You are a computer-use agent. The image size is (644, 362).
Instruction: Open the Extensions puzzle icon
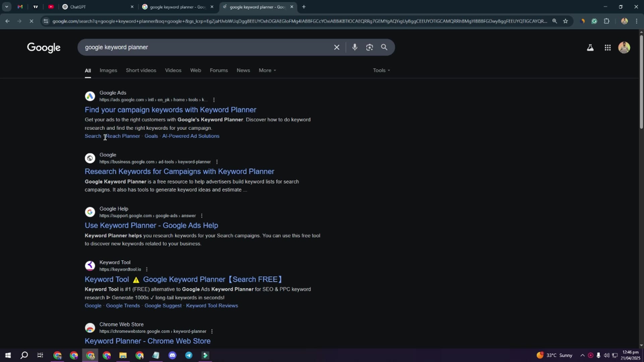(606, 21)
